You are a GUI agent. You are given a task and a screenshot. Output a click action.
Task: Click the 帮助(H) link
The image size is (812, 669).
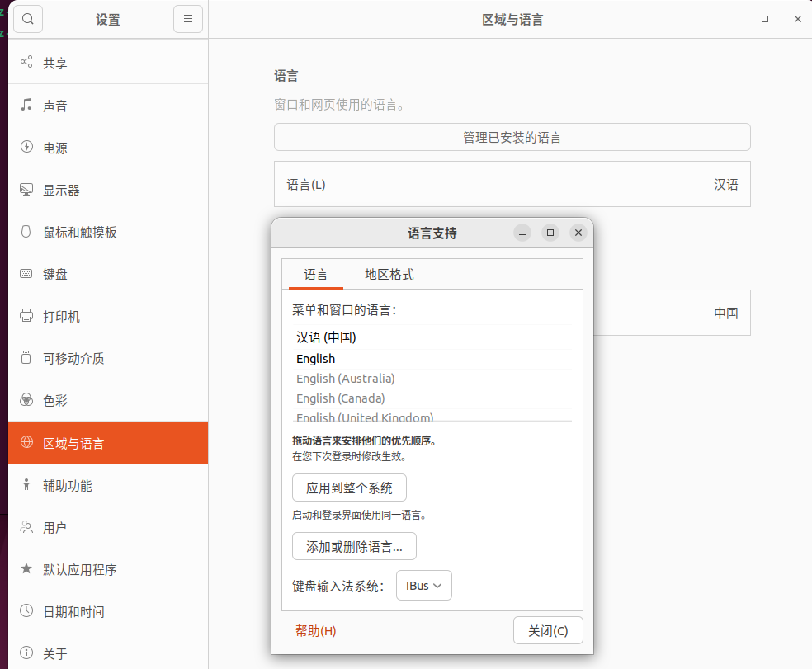point(315,631)
